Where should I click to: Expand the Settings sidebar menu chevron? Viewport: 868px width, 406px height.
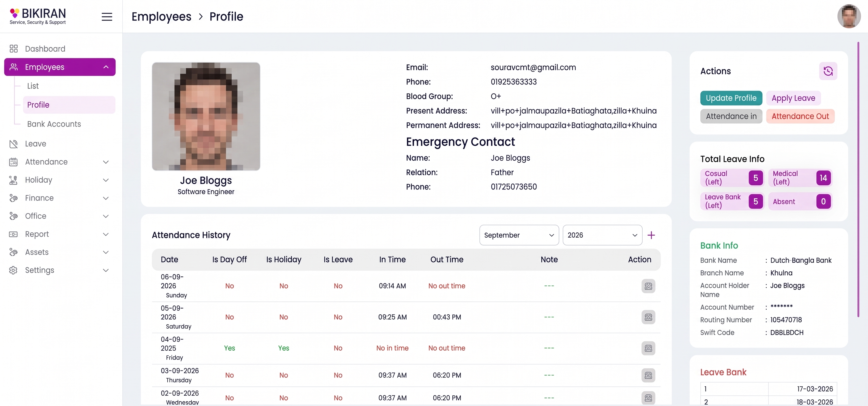click(106, 270)
